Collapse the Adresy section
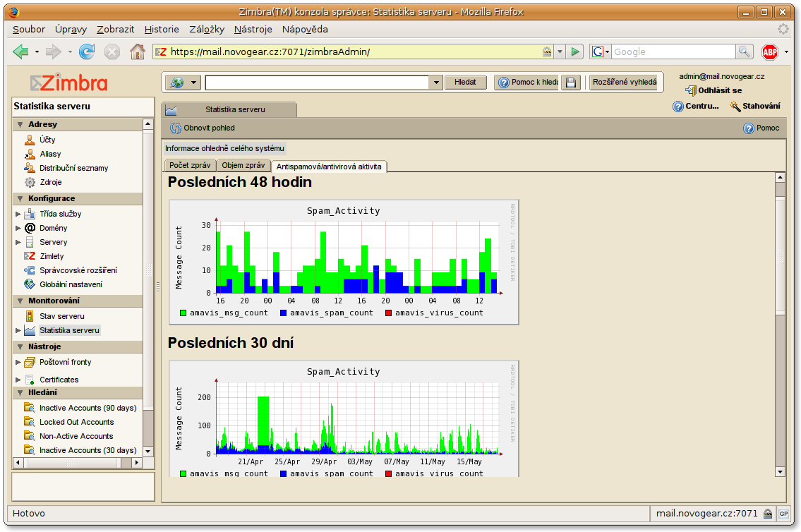This screenshot has width=801, height=532. click(20, 125)
